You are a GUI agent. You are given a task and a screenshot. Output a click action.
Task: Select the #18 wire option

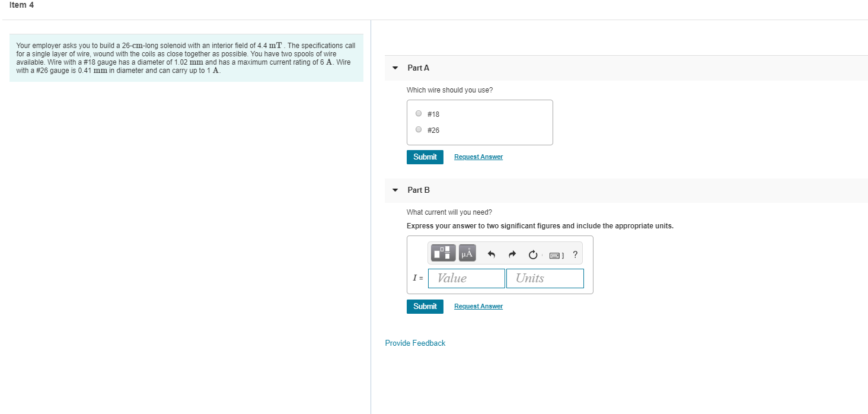pos(418,113)
